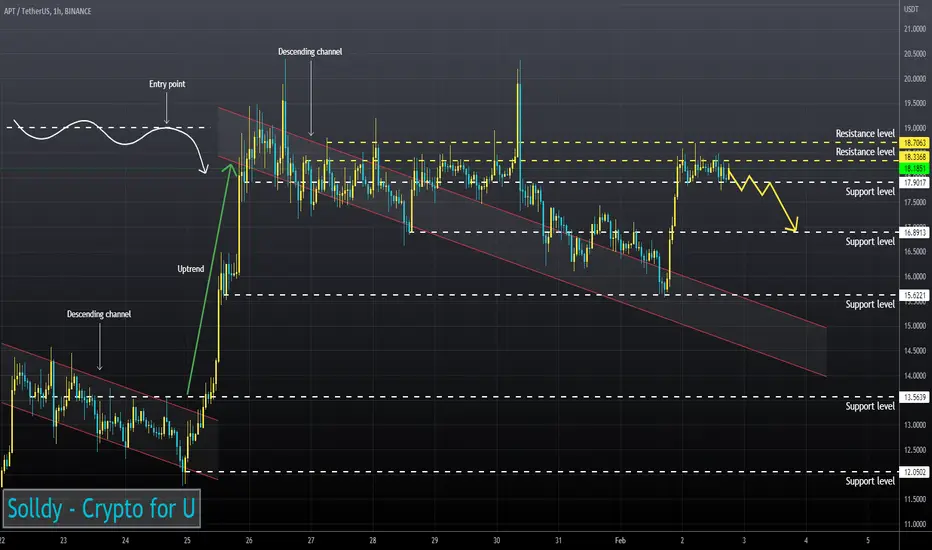
Task: Select the 17.9017 price label
Action: click(915, 183)
